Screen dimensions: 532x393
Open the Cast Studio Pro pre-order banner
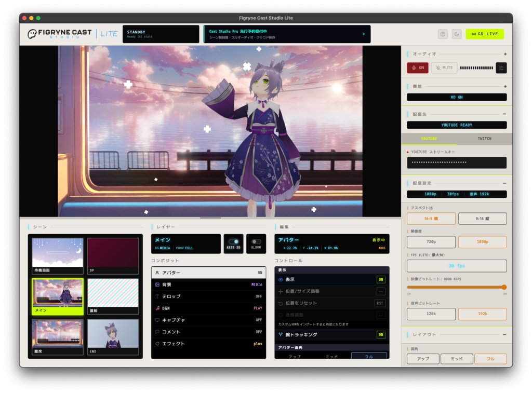[287, 34]
